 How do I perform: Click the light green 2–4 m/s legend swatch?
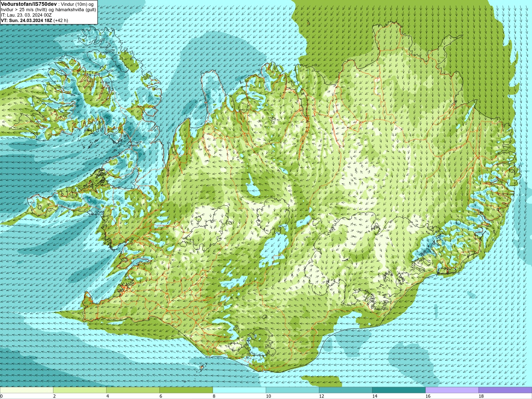80,390
